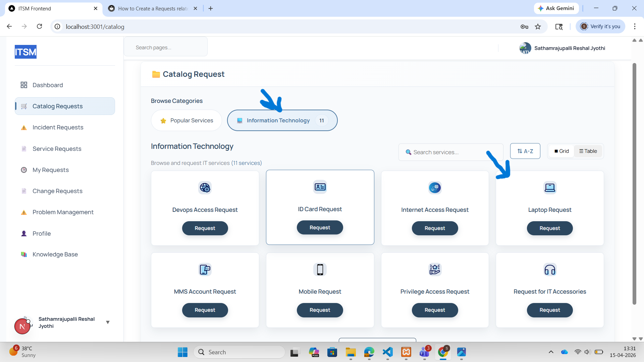Click Verify it's you profile chip
The width and height of the screenshot is (644, 362).
pyautogui.click(x=600, y=26)
